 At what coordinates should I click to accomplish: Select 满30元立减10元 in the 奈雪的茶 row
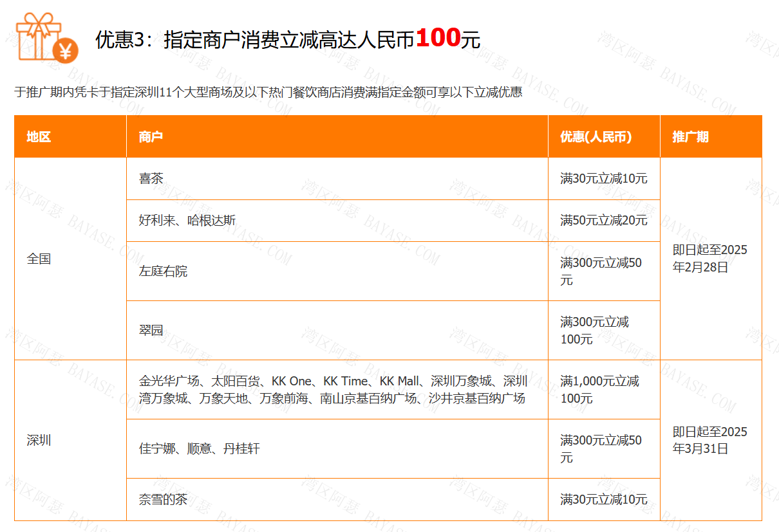point(604,499)
